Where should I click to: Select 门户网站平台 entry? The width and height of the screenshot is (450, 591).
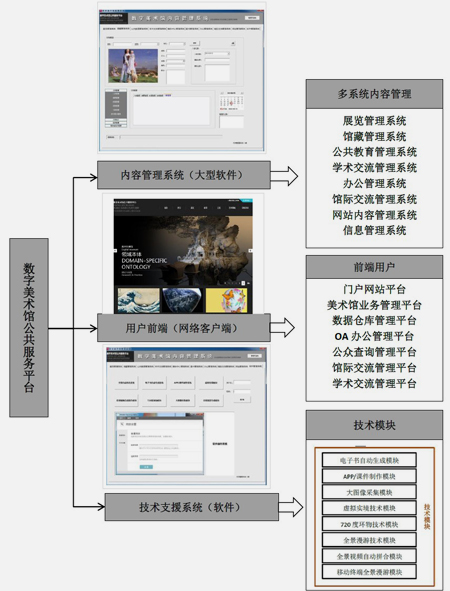[x=374, y=289]
